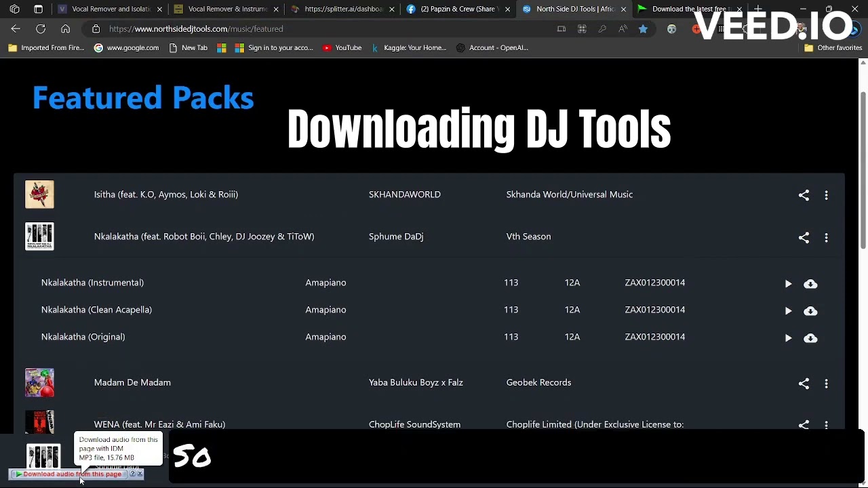Download the Nkalakatha (Original) file
This screenshot has width=868, height=488.
(x=810, y=338)
